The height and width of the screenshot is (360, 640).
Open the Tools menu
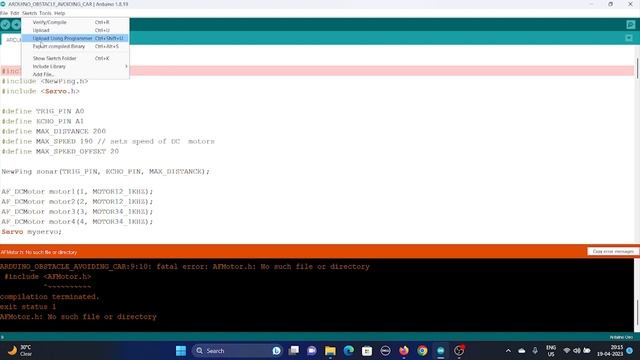pyautogui.click(x=45, y=13)
